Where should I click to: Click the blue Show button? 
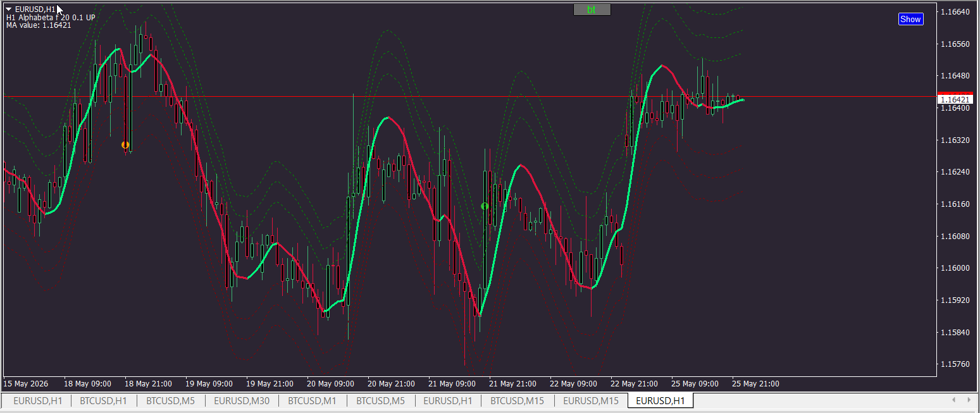coord(910,19)
